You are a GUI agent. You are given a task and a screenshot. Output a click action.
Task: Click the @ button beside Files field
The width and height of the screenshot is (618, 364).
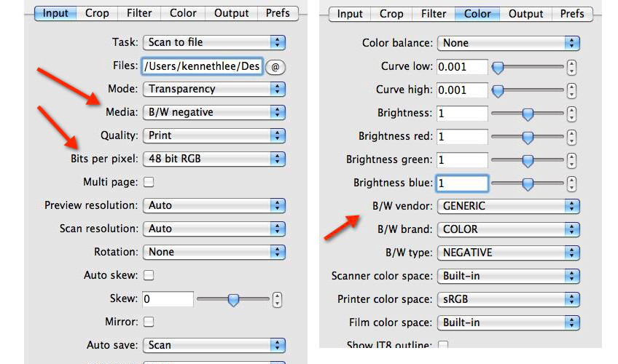(275, 66)
